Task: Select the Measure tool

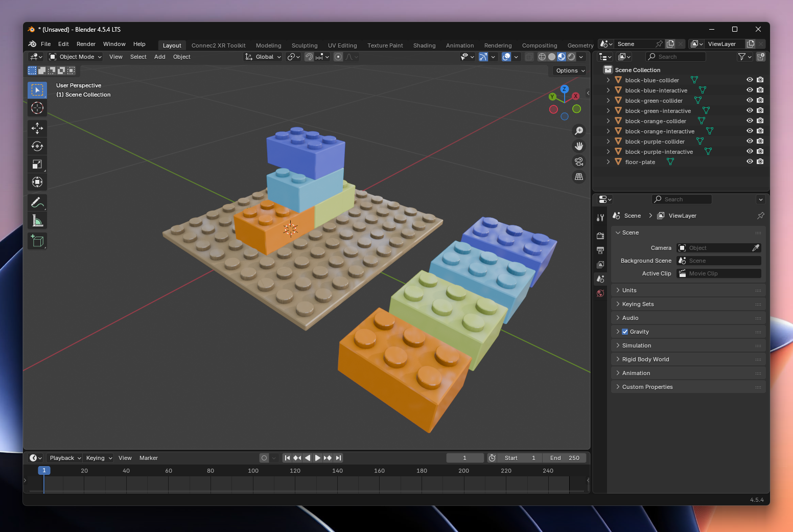Action: click(37, 221)
